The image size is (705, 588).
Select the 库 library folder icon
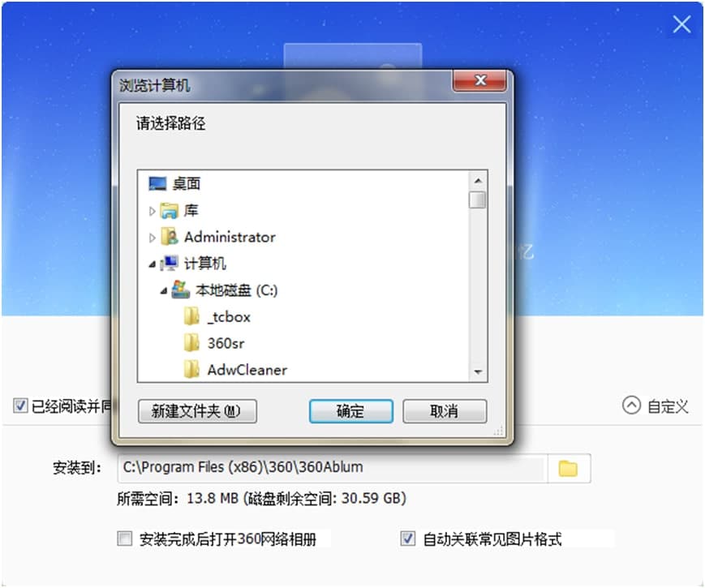coord(169,210)
